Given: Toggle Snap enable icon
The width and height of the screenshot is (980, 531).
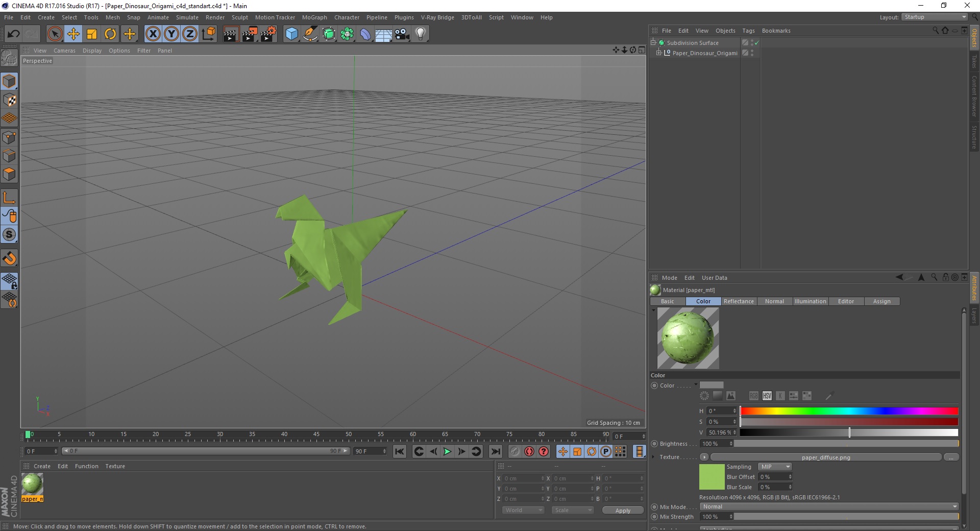Looking at the screenshot, I should 9,258.
